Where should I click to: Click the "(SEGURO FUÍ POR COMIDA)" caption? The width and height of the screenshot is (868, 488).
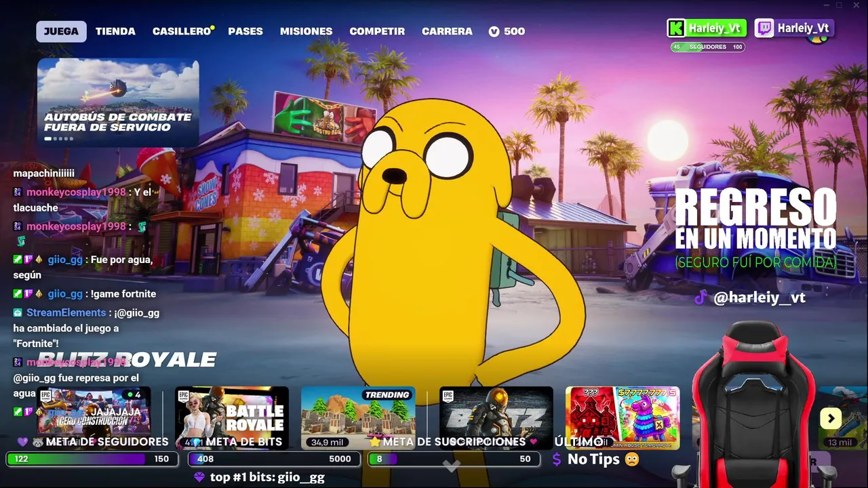[x=755, y=262]
